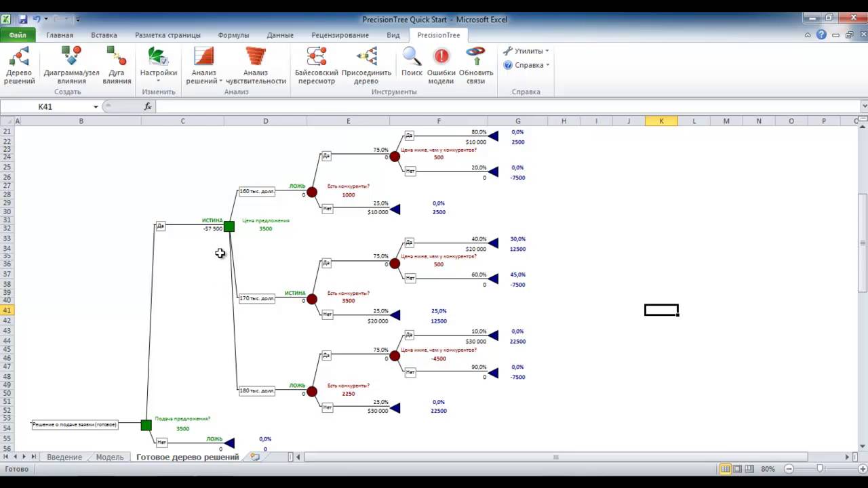Open the Формулы tab
868x488 pixels.
pos(233,35)
